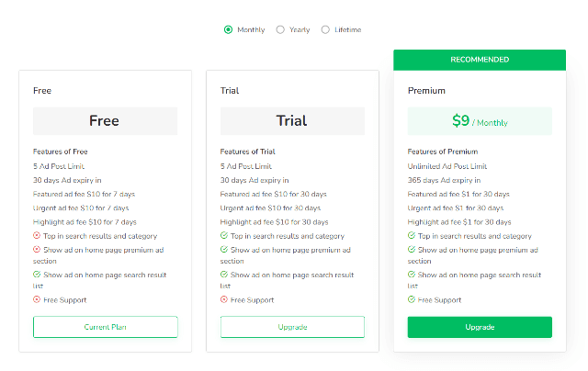Image resolution: width=588 pixels, height=371 pixels.
Task: Click green check by Free's home page search result
Action: [x=37, y=275]
